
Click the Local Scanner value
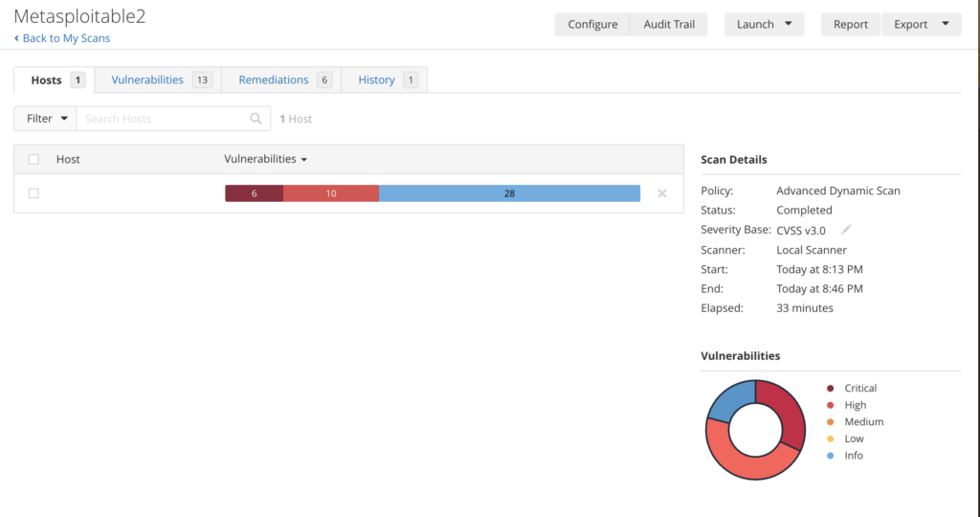[x=812, y=250]
